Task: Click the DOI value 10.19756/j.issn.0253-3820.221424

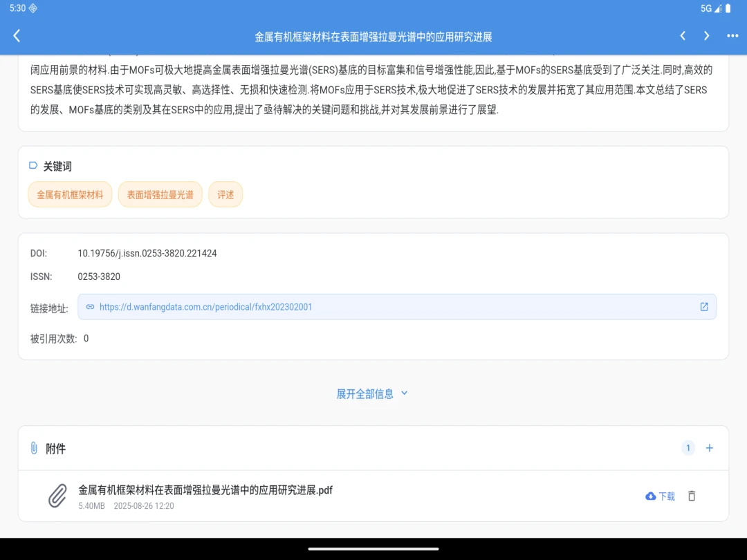Action: (x=147, y=253)
